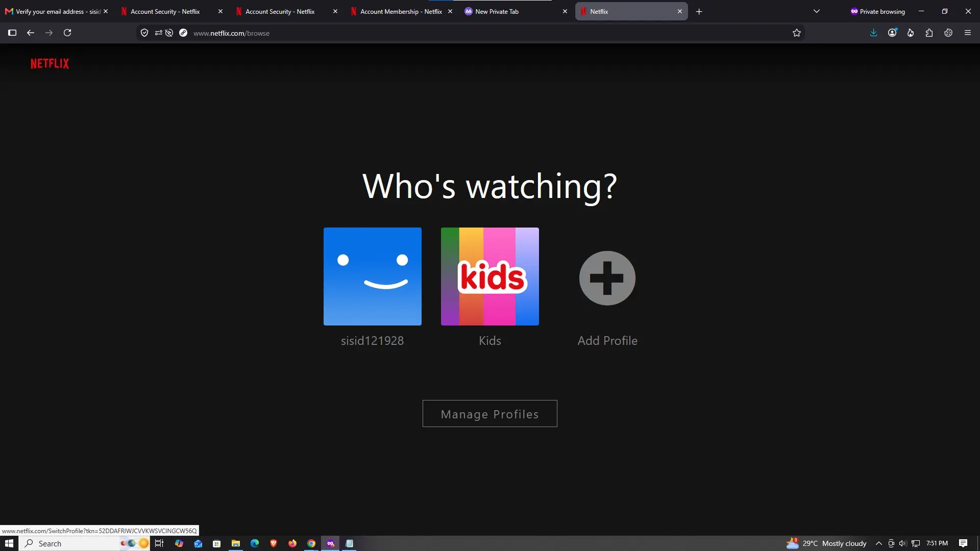The image size is (980, 551).
Task: Switch to the New Private Tab
Action: 510,11
